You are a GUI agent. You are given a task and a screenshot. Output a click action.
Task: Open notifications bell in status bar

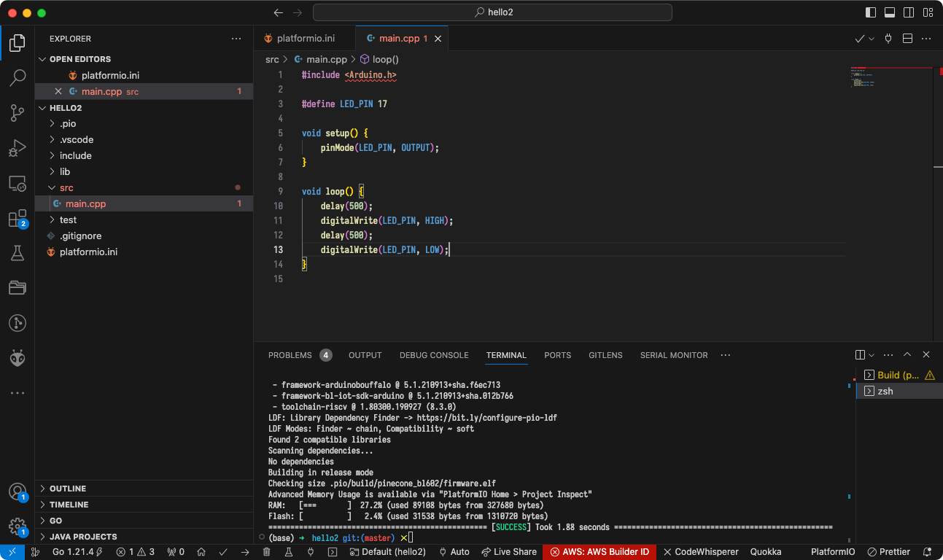(928, 552)
